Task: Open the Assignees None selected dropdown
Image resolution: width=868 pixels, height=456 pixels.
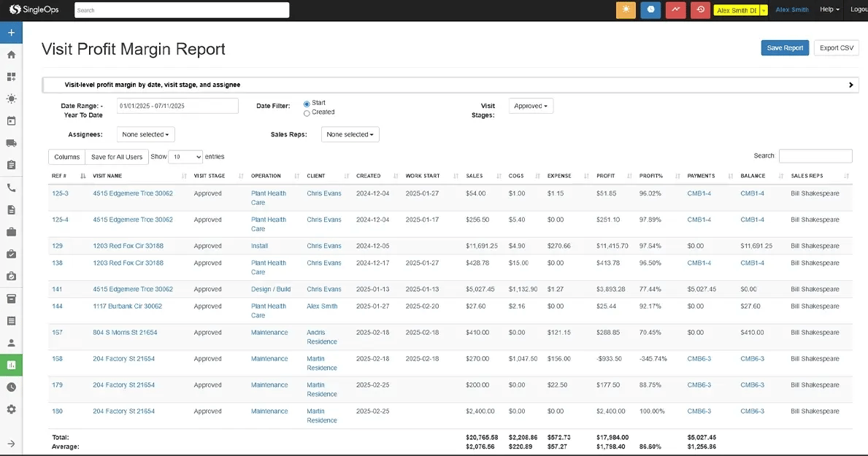Action: point(146,134)
